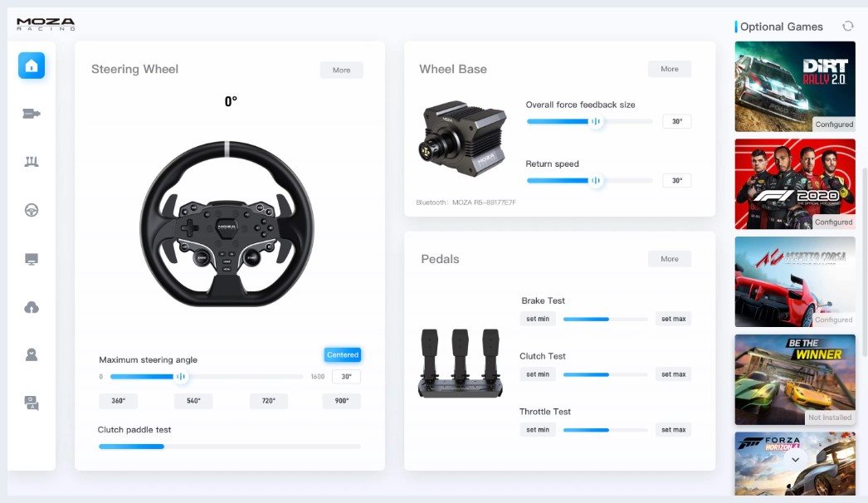
Task: Open the Home page in the sidebar
Action: [32, 66]
